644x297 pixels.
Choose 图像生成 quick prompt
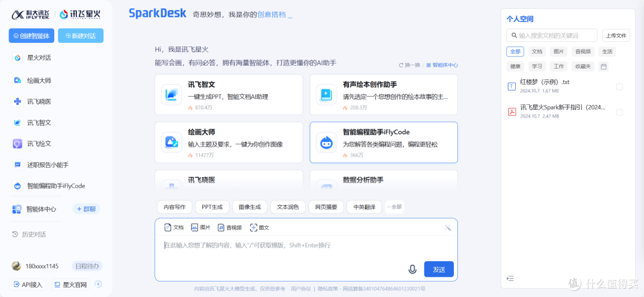tap(250, 207)
